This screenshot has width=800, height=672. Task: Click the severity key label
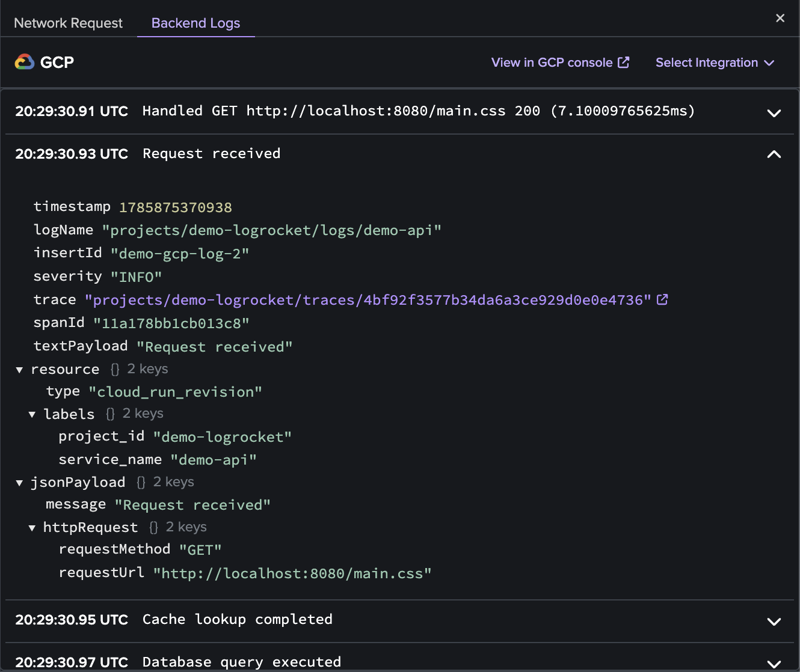68,276
